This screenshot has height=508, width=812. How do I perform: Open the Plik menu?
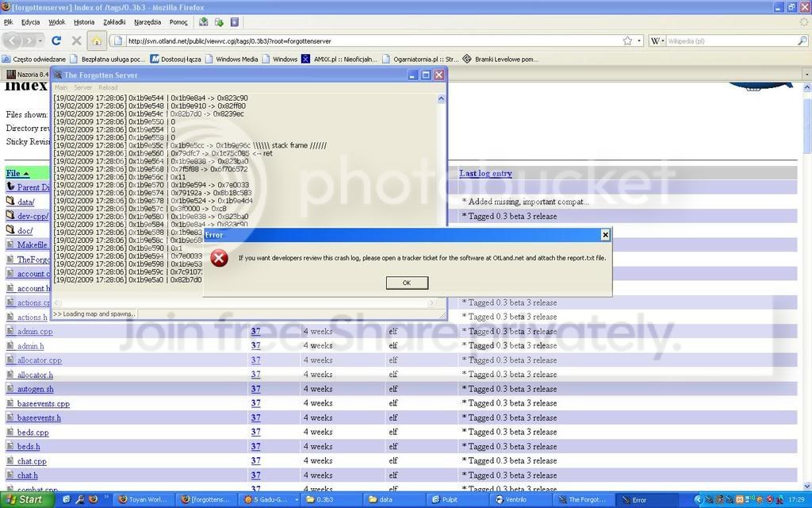click(x=8, y=21)
